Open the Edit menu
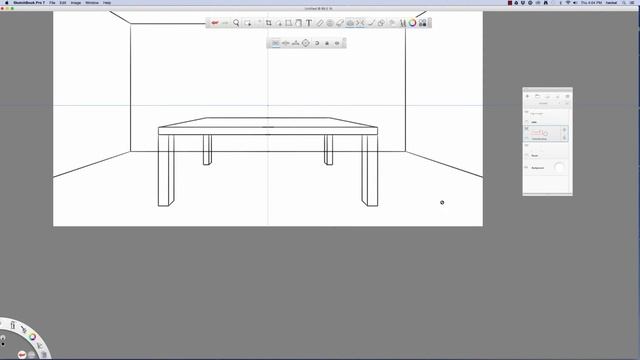The width and height of the screenshot is (640, 360). (x=63, y=2)
